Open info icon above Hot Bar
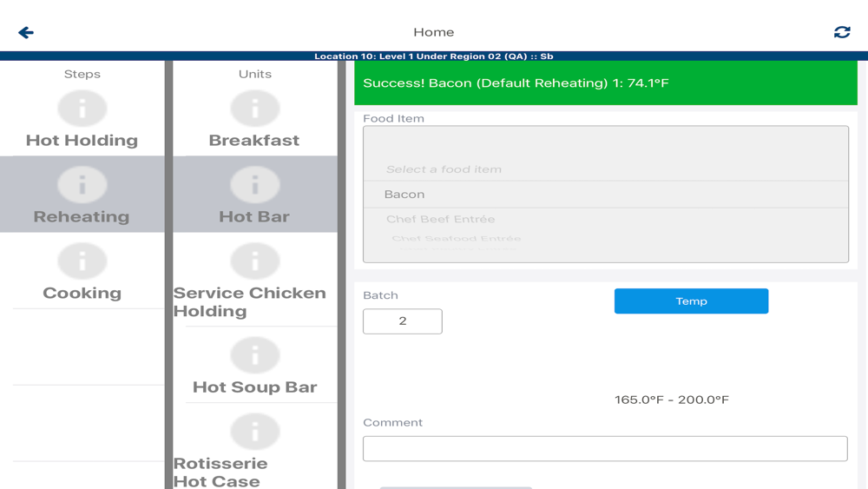The height and width of the screenshot is (489, 868). [x=254, y=185]
